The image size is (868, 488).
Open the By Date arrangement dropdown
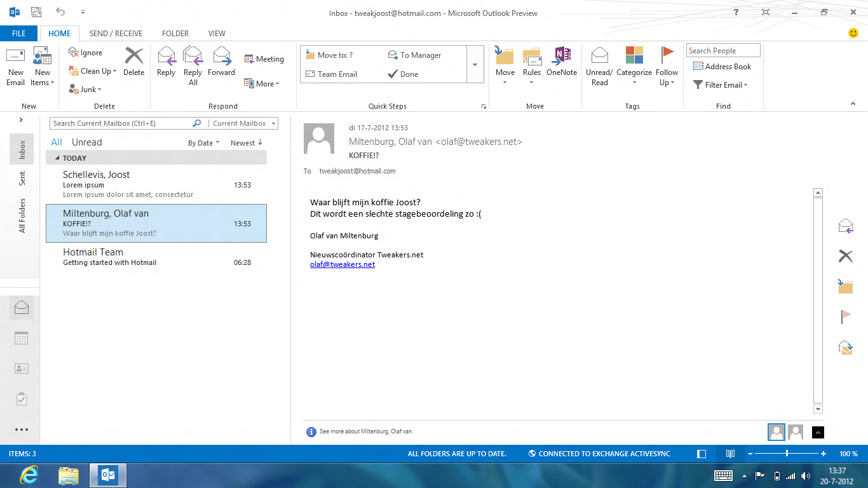pos(203,143)
